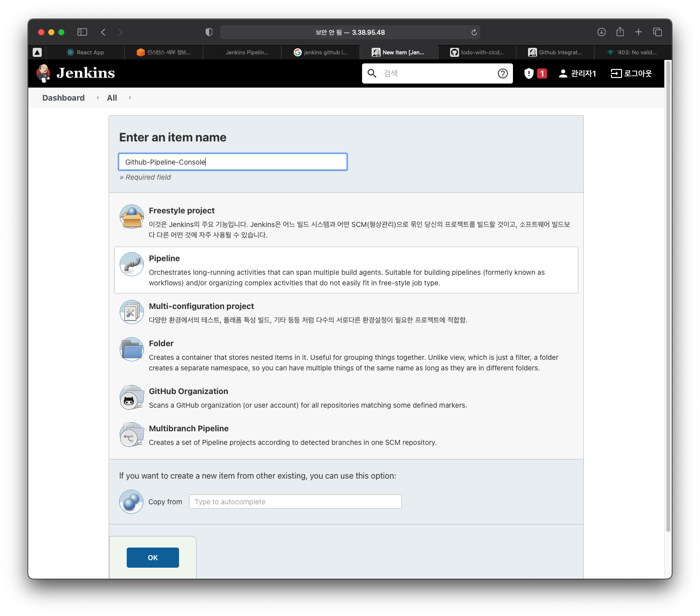Click the item name input field
700x616 pixels.
click(233, 162)
